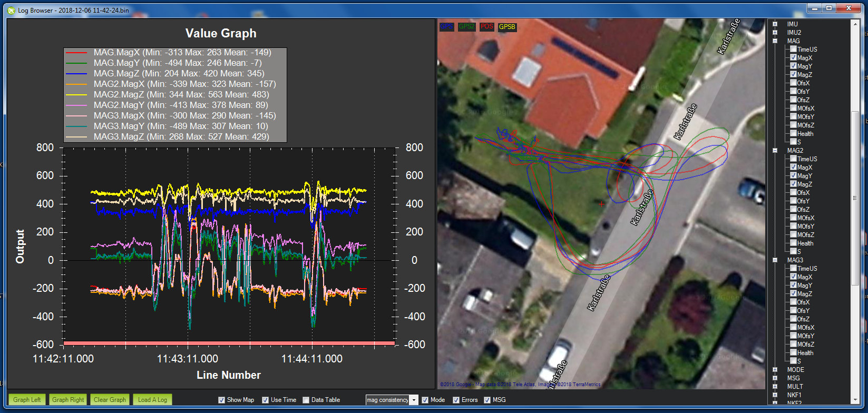Click the blue GPS map legend label

446,26
